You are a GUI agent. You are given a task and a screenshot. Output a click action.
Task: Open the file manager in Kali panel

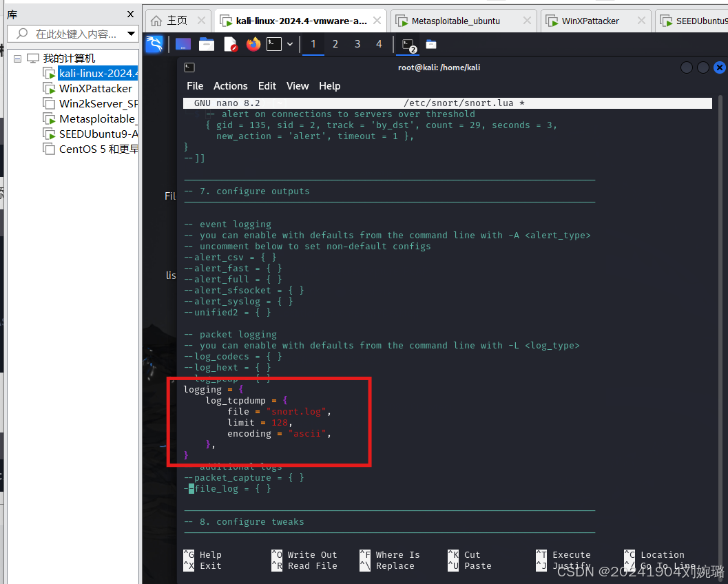tap(207, 45)
